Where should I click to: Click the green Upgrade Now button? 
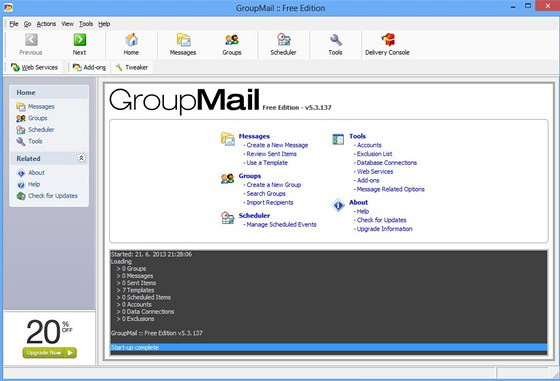click(50, 353)
